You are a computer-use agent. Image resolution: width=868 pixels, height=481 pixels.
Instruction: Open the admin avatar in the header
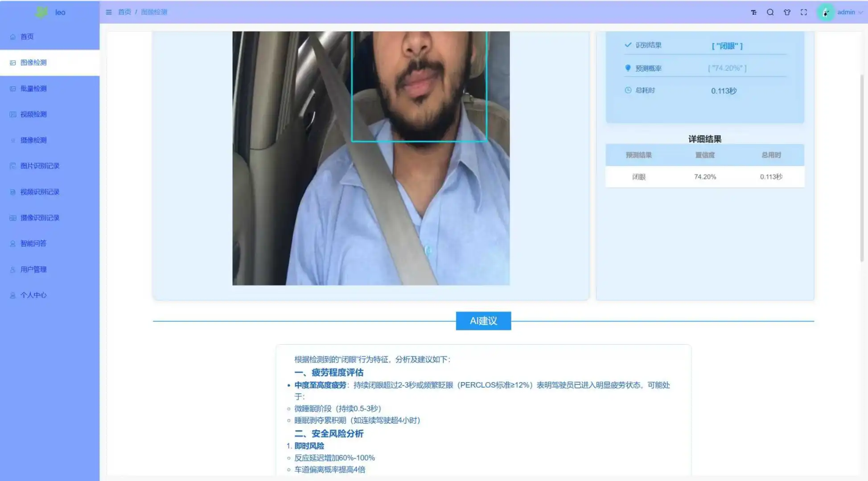coord(826,12)
